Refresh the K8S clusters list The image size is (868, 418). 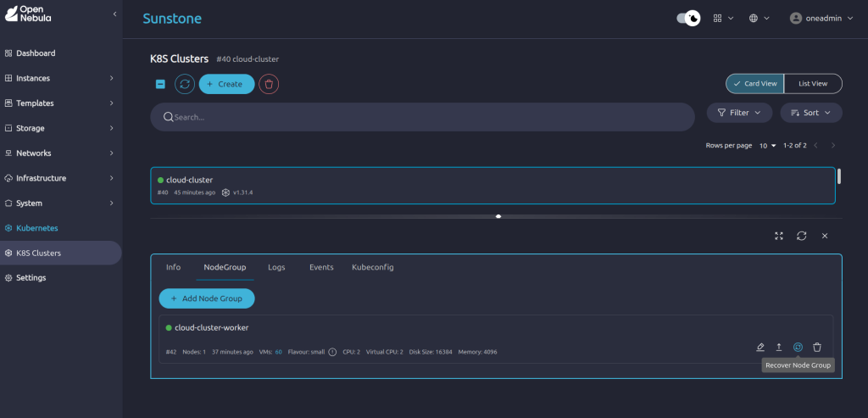click(x=185, y=84)
